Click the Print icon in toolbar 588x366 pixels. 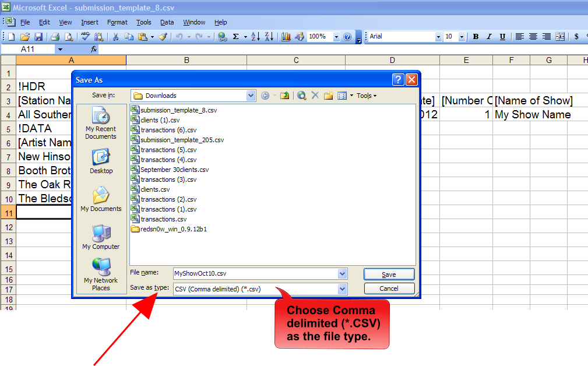tap(55, 37)
